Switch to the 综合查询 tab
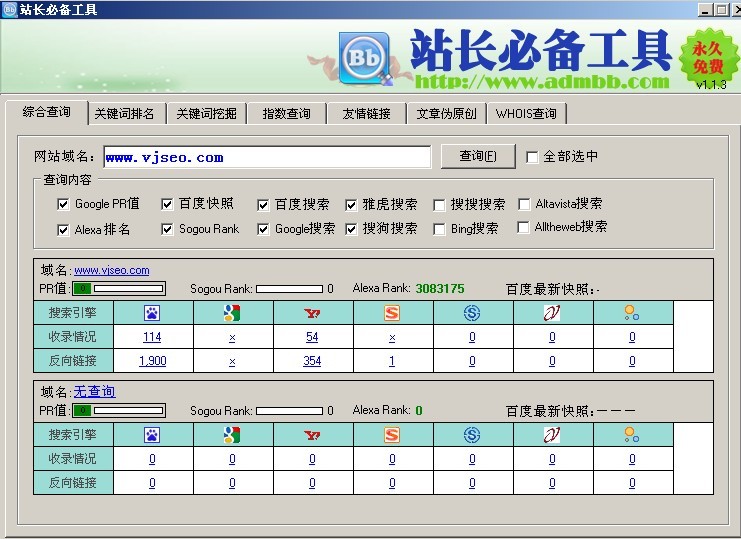The width and height of the screenshot is (741, 539). click(46, 112)
